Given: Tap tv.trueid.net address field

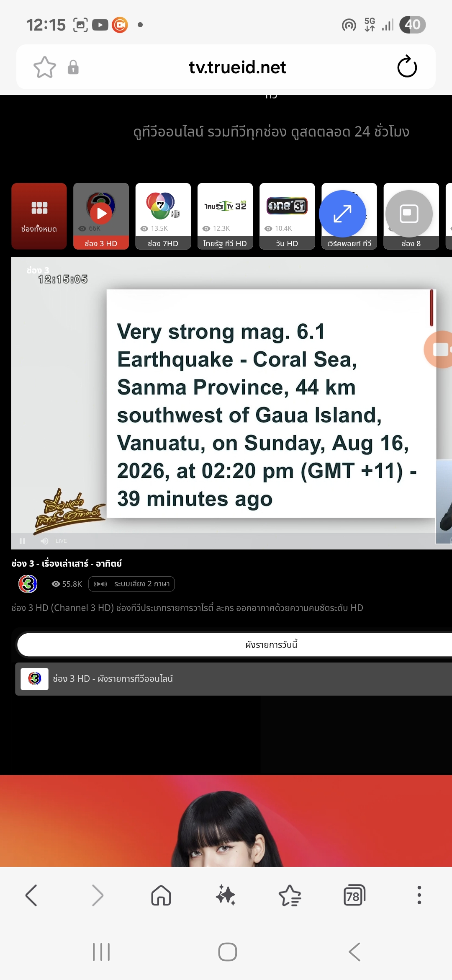Looking at the screenshot, I should (x=237, y=67).
